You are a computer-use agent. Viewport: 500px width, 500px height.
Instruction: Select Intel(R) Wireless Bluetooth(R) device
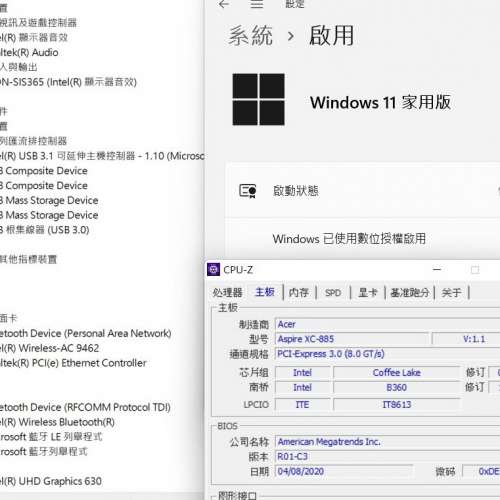tap(57, 422)
